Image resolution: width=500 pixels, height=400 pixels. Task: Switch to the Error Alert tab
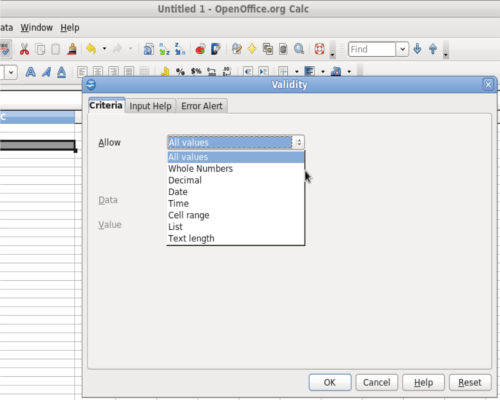click(202, 106)
